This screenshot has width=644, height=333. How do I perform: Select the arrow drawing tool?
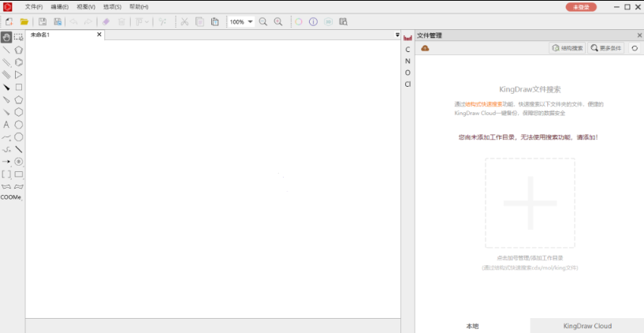(6, 162)
